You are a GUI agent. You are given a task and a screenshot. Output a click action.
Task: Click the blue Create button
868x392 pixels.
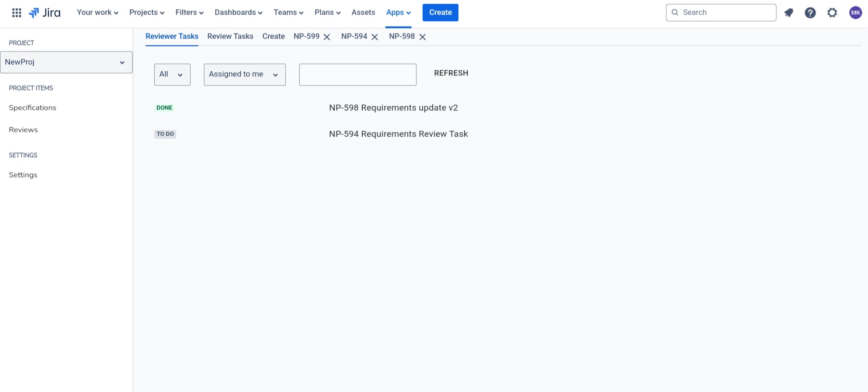tap(440, 12)
